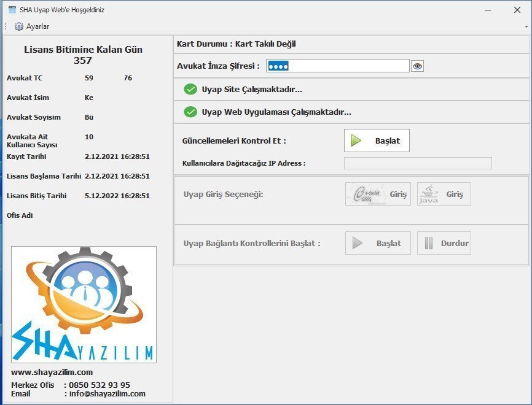Open the www.shayazilim.com website link
The image size is (532, 405).
52,372
